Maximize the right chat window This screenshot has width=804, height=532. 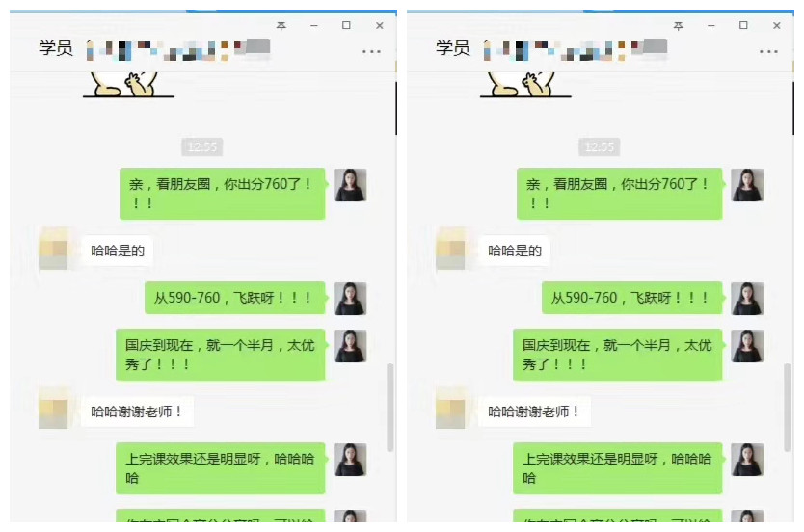point(743,25)
